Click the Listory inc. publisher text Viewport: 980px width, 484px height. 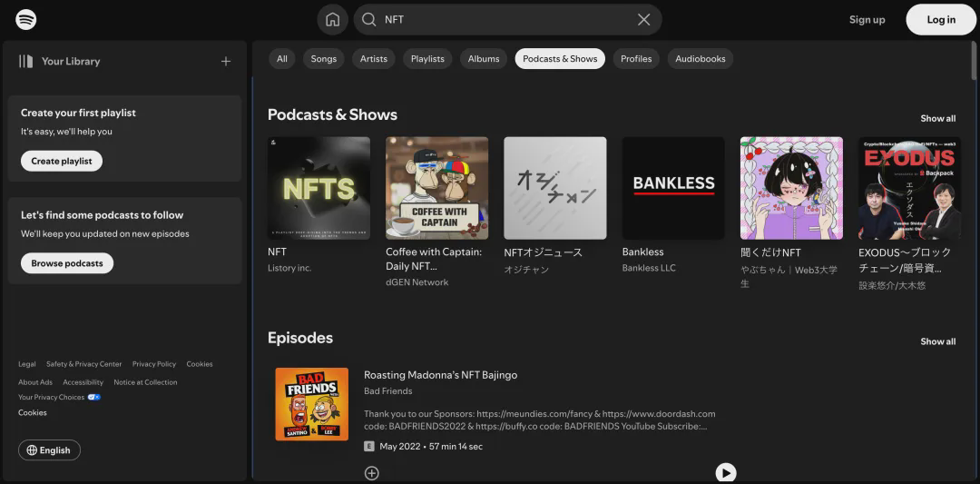289,268
